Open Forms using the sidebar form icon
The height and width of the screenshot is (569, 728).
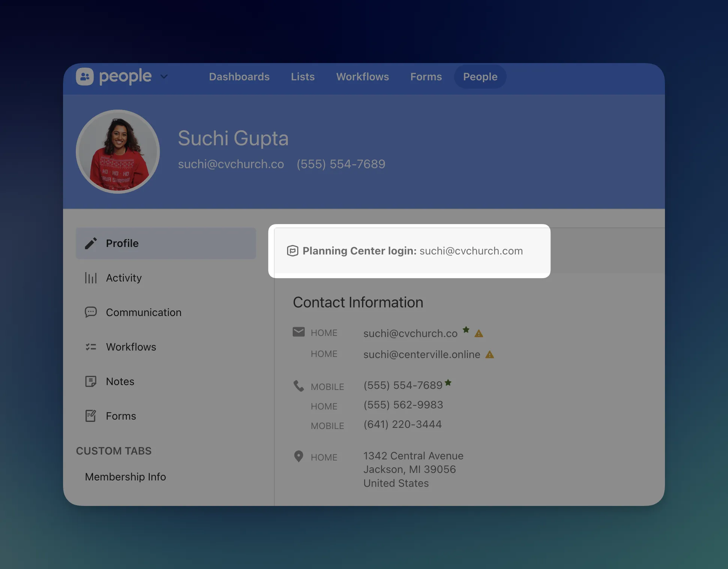(91, 415)
